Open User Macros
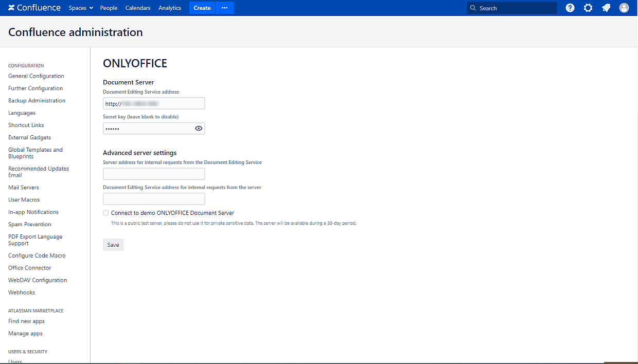Image resolution: width=638 pixels, height=364 pixels. click(24, 200)
